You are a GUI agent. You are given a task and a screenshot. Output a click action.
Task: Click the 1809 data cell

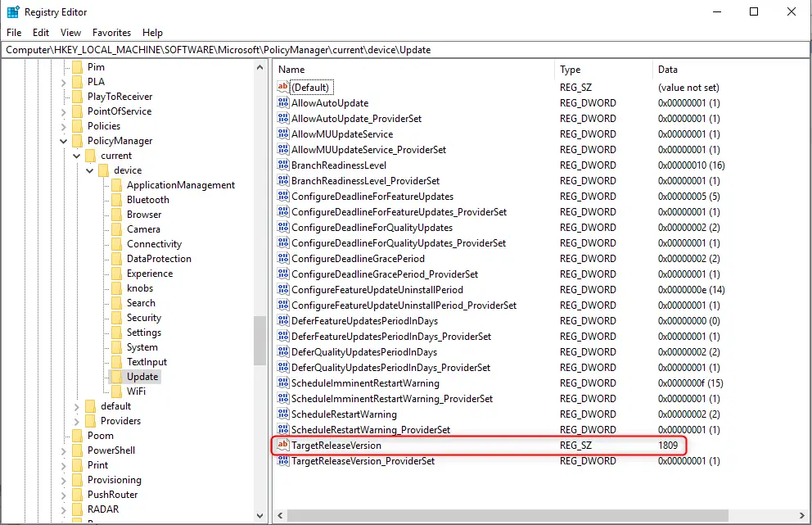point(668,446)
